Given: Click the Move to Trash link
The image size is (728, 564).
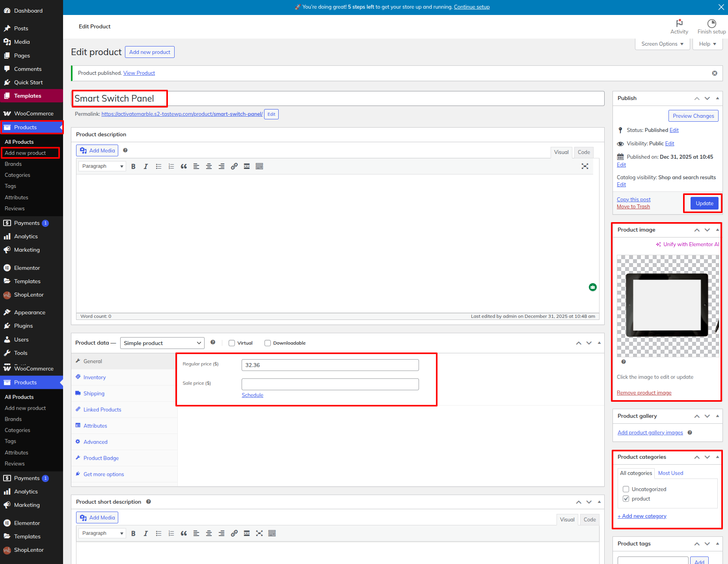Looking at the screenshot, I should click(633, 207).
